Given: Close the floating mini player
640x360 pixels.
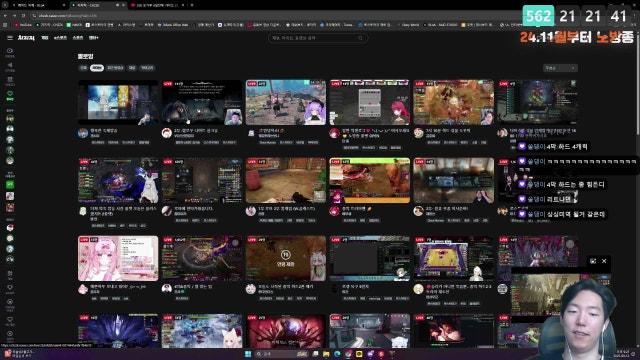Looking at the screenshot, I should [604, 261].
